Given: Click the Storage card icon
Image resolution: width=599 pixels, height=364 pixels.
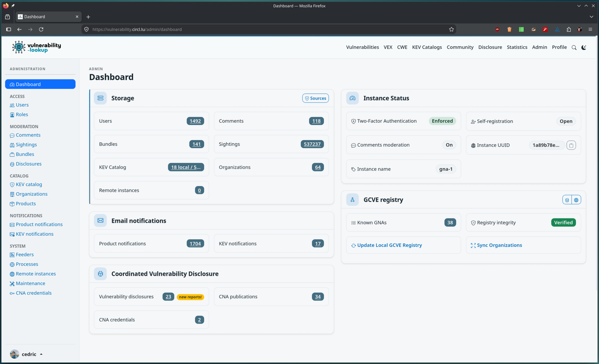Looking at the screenshot, I should tap(100, 98).
